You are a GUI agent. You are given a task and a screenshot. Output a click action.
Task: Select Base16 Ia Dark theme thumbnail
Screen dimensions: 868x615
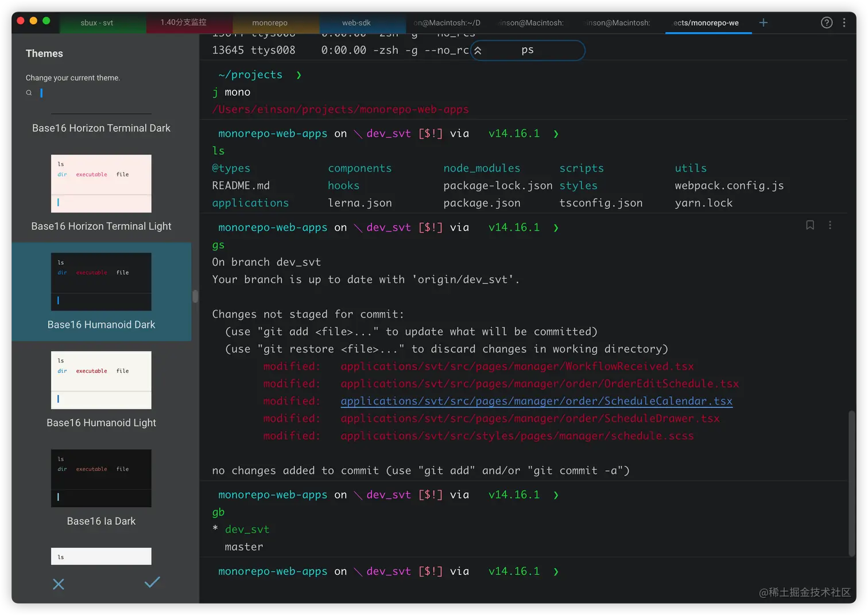coord(101,478)
